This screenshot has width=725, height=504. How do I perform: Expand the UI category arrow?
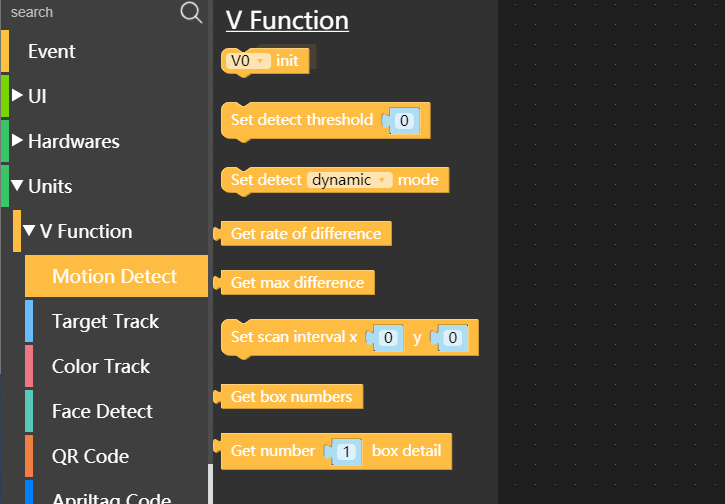(17, 95)
